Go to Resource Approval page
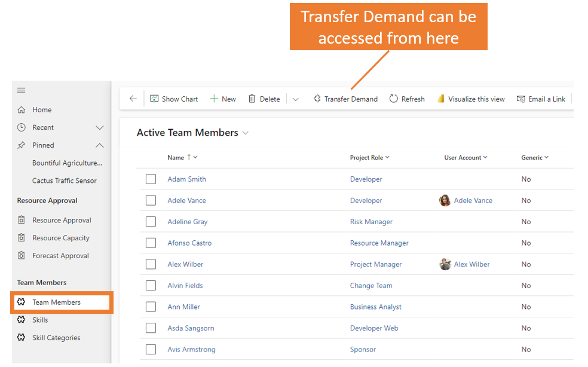The width and height of the screenshot is (588, 367). coord(62,221)
